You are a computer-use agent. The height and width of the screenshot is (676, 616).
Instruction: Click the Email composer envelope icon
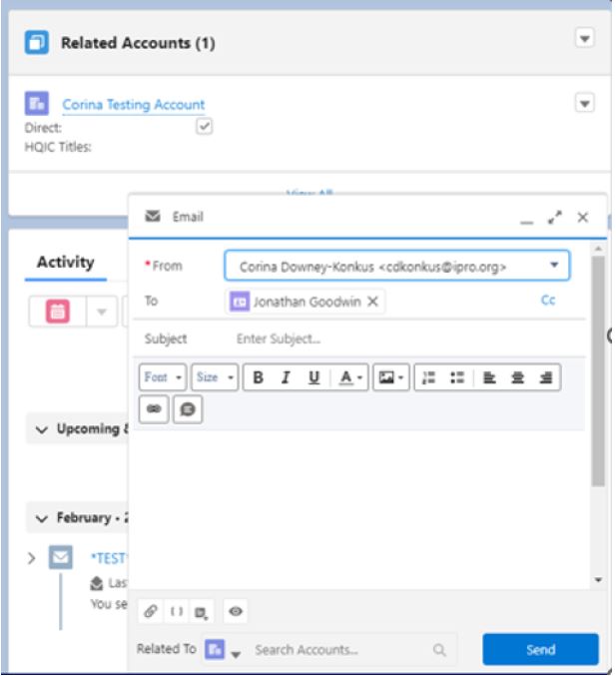point(153,216)
